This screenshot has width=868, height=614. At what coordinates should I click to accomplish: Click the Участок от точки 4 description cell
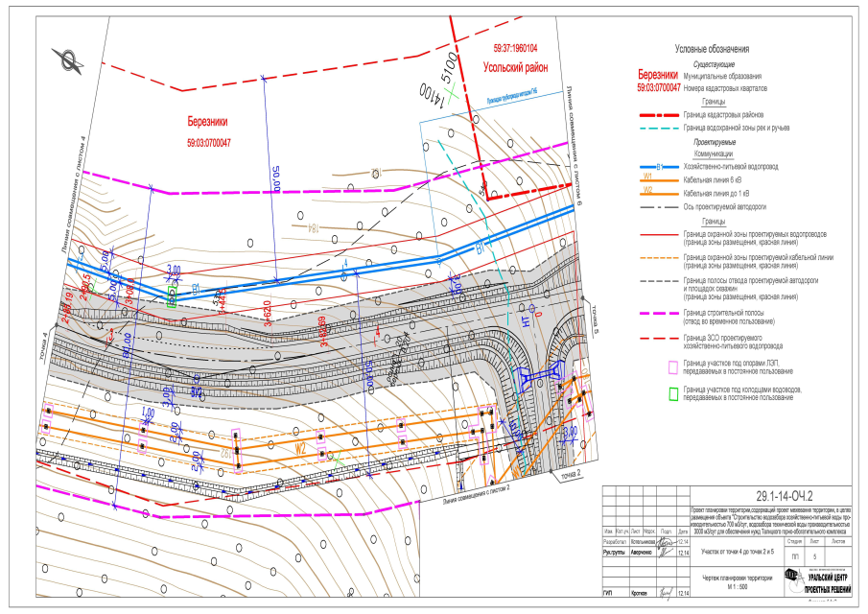(x=737, y=552)
